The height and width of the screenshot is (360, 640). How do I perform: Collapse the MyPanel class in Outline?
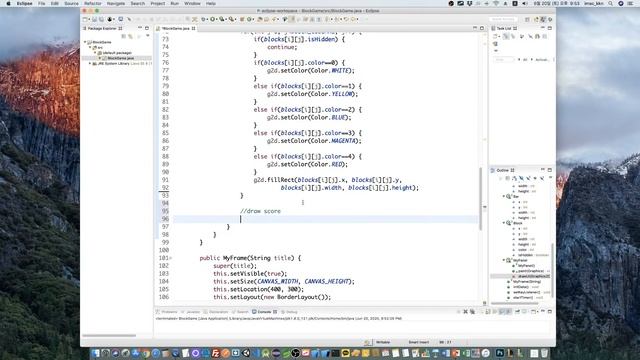504,260
